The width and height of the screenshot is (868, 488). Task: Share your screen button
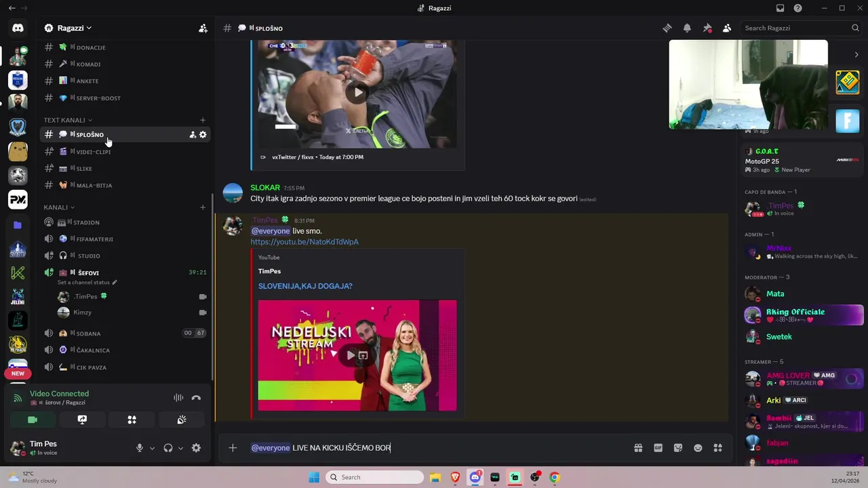pos(82,420)
